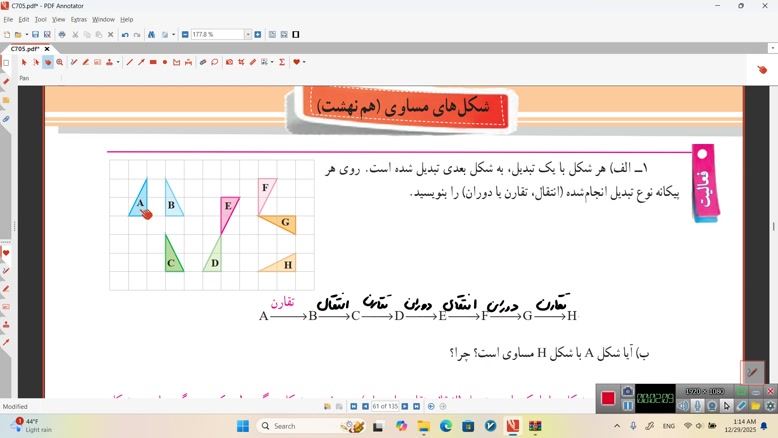This screenshot has width=778, height=438.
Task: Click the Zoom magnifier tool
Action: (x=59, y=62)
